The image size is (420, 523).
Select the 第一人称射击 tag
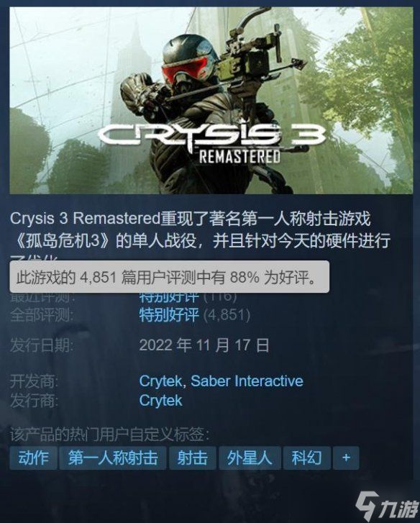113,458
